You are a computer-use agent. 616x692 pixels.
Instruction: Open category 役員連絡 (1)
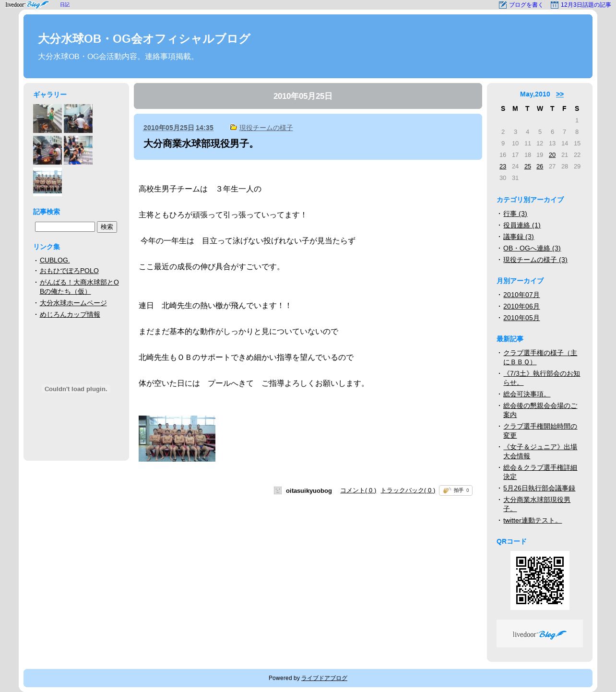point(522,225)
